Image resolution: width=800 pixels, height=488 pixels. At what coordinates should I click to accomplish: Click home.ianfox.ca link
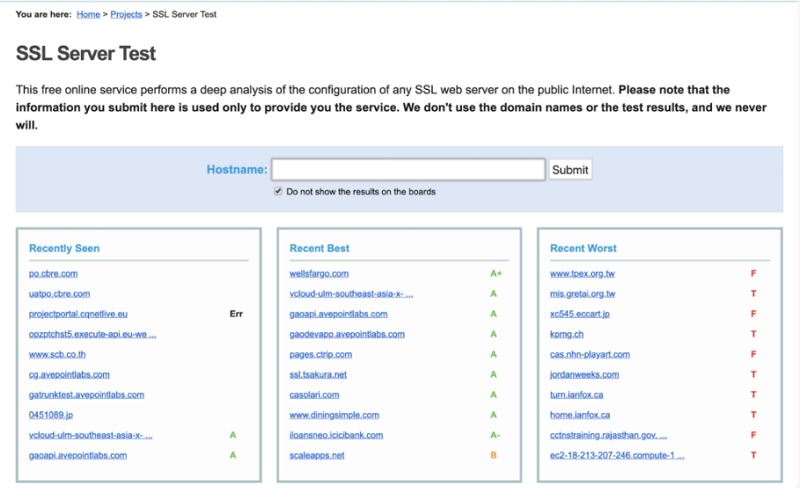click(x=582, y=415)
